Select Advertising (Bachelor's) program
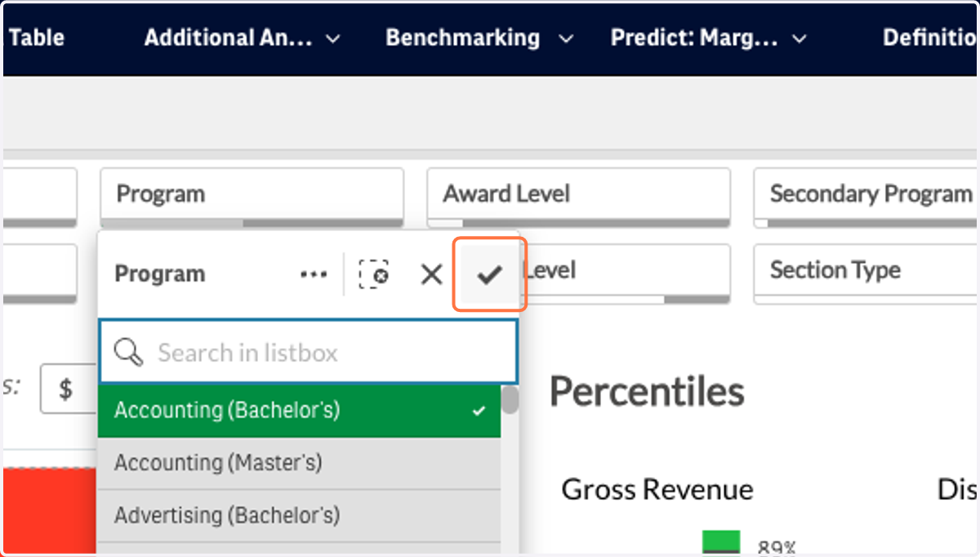This screenshot has width=980, height=557. [x=299, y=516]
